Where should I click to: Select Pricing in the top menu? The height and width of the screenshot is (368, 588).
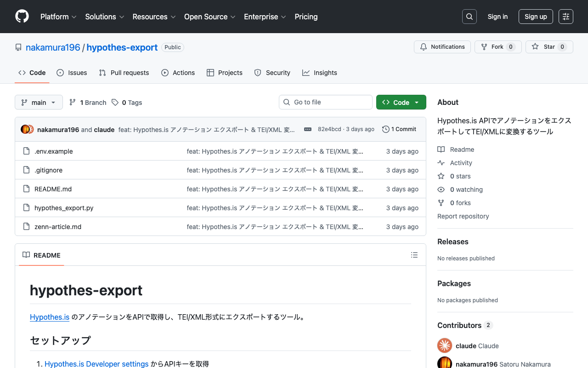tap(306, 17)
